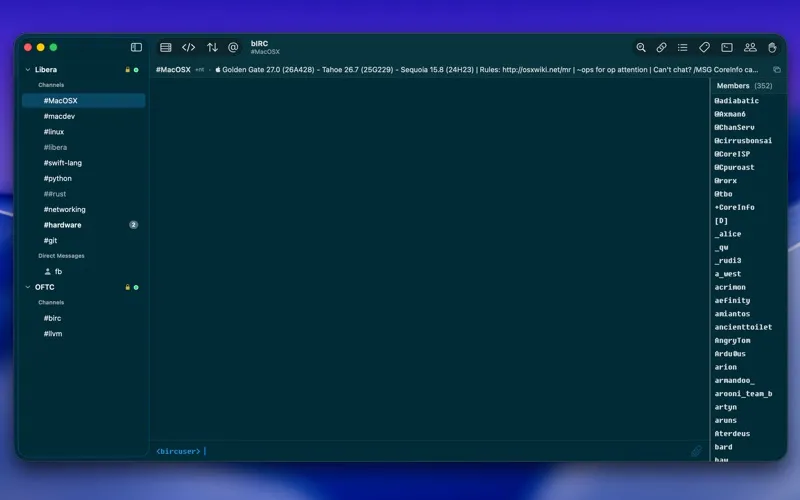Click attachment paperclip in message input
Image resolution: width=800 pixels, height=500 pixels.
coord(696,451)
